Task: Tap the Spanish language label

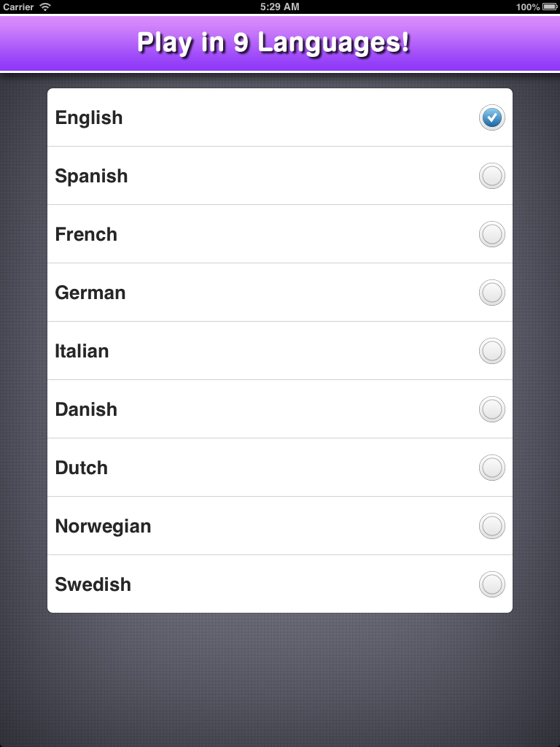Action: (91, 176)
